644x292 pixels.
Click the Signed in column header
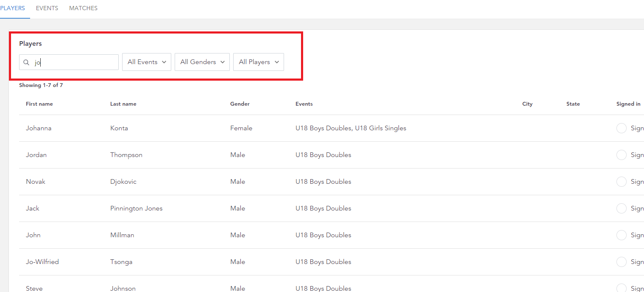pos(628,104)
